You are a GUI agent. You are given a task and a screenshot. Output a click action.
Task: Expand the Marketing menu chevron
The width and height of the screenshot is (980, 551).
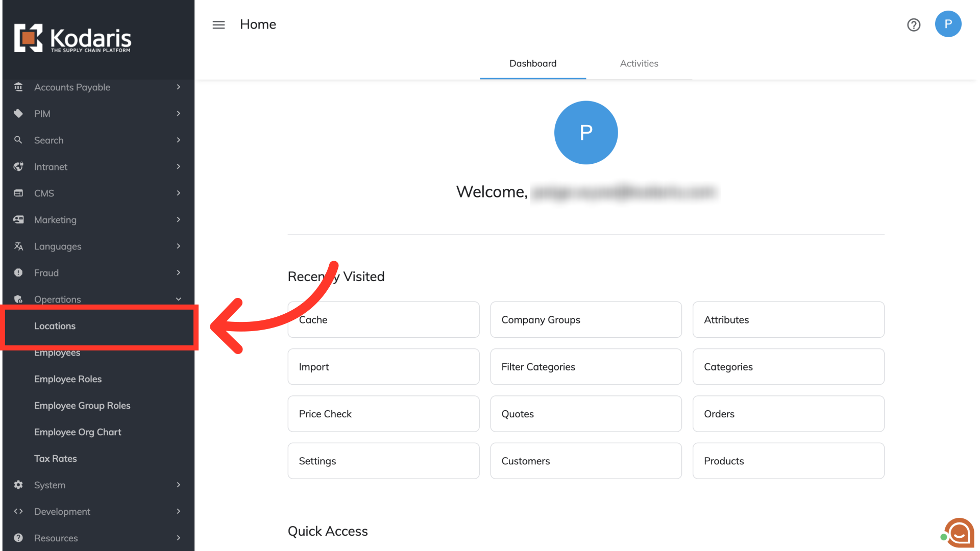[x=179, y=220]
